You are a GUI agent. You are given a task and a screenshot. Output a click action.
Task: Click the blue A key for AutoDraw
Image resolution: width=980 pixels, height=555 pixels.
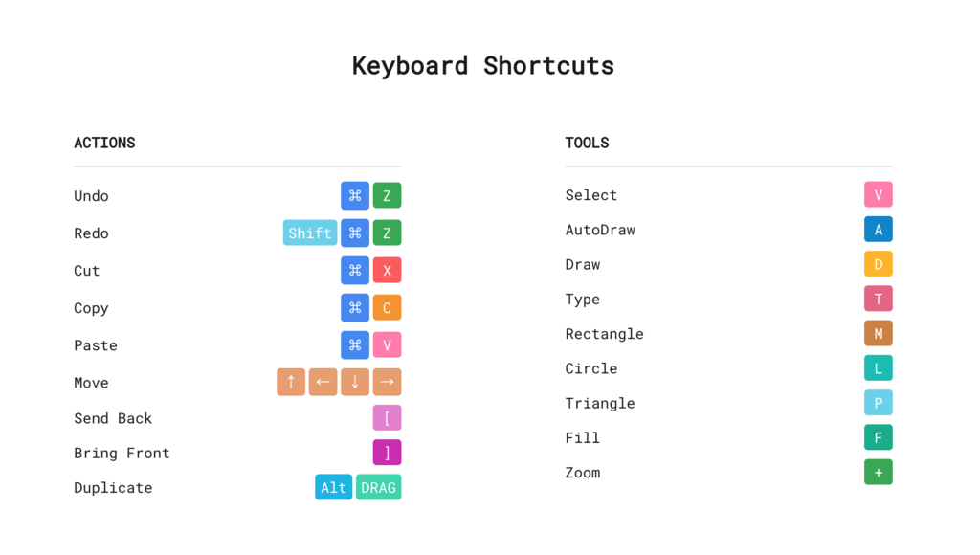click(x=879, y=230)
